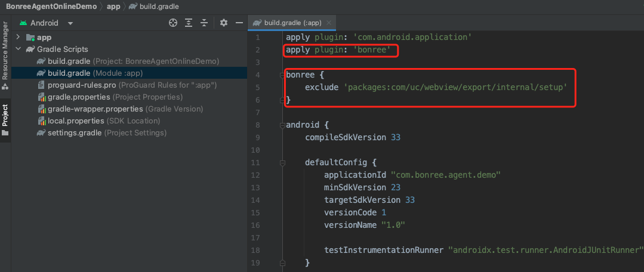Click the app breadcrumb in navigation bar

pos(113,6)
